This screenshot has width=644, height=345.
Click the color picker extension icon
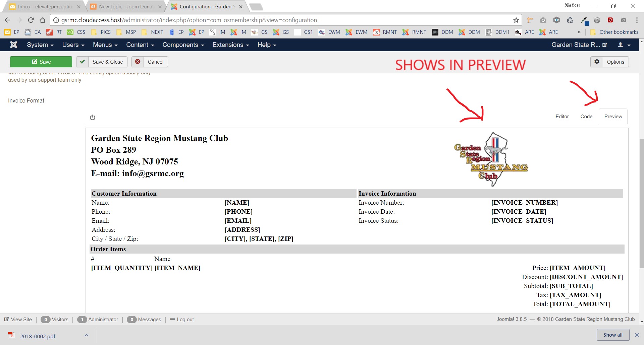[x=585, y=21]
